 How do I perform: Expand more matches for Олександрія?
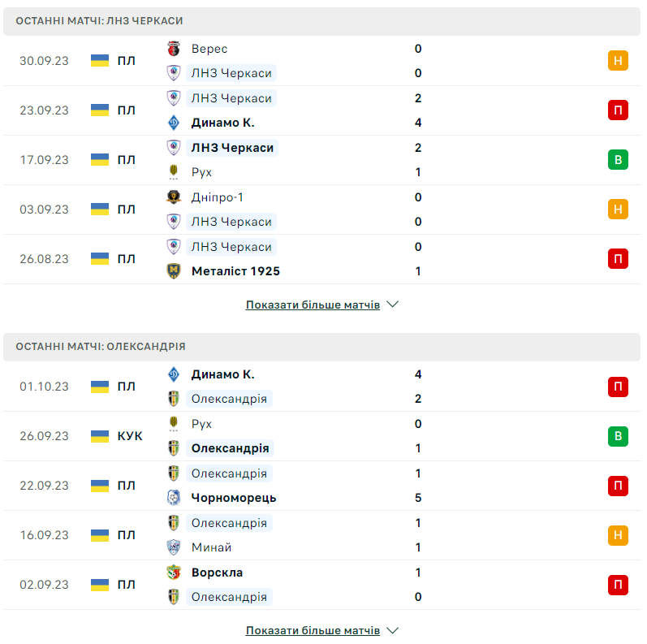pos(313,630)
